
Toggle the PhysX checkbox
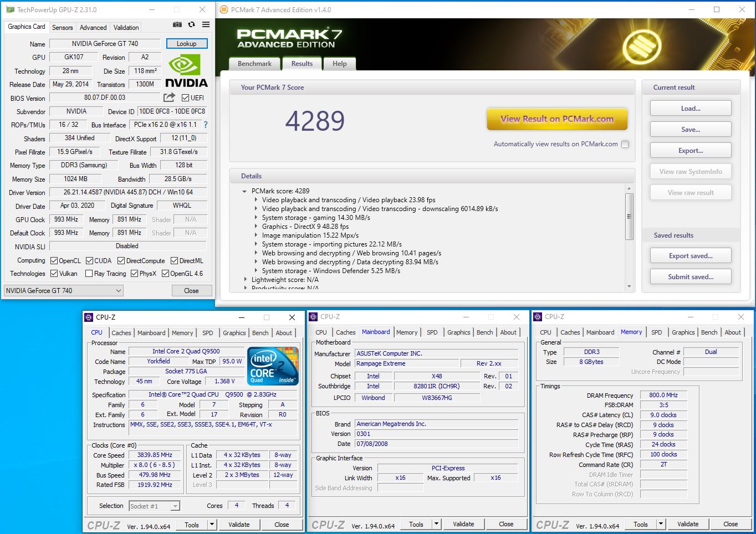click(x=134, y=274)
